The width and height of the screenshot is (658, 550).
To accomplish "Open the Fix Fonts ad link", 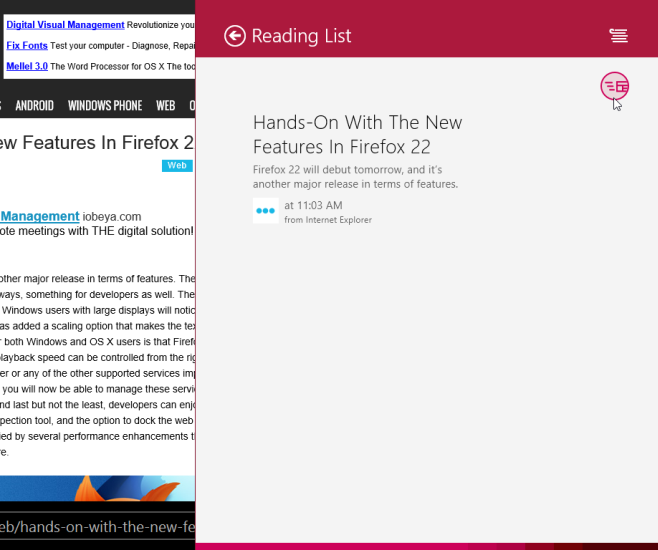I will click(27, 45).
